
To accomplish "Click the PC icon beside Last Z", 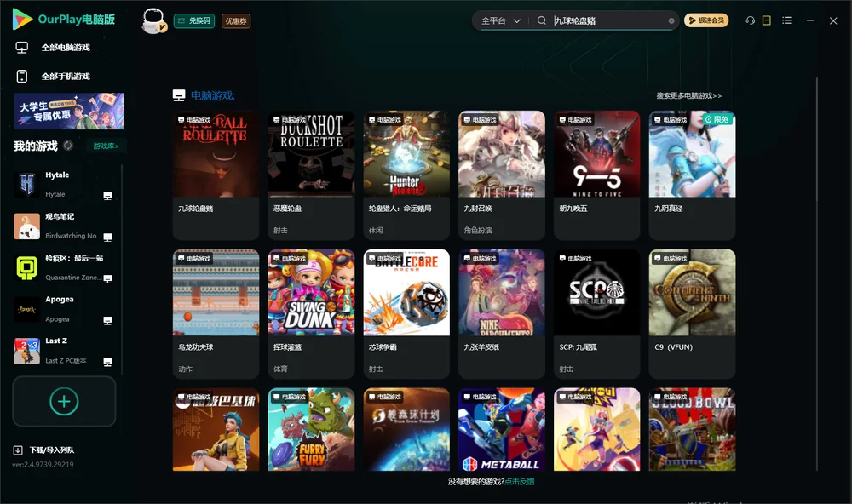I will pyautogui.click(x=107, y=363).
